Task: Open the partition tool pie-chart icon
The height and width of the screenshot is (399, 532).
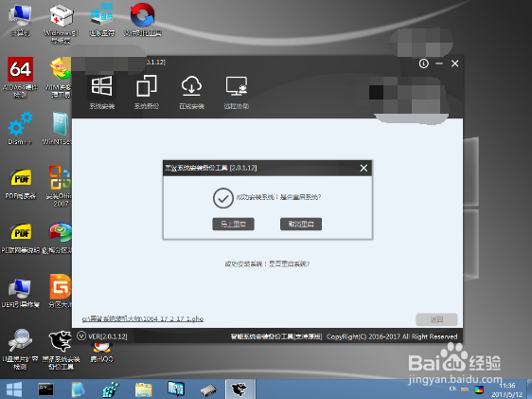Action: coord(59,239)
